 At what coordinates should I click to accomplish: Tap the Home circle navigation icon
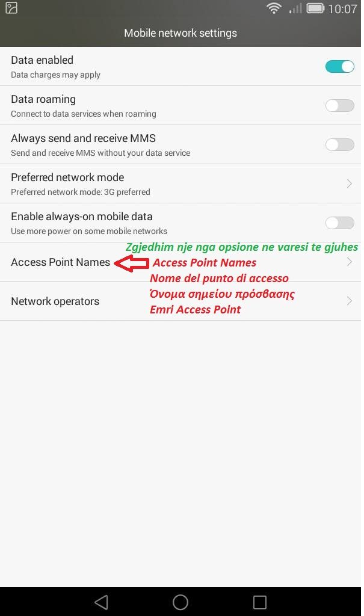click(180, 602)
